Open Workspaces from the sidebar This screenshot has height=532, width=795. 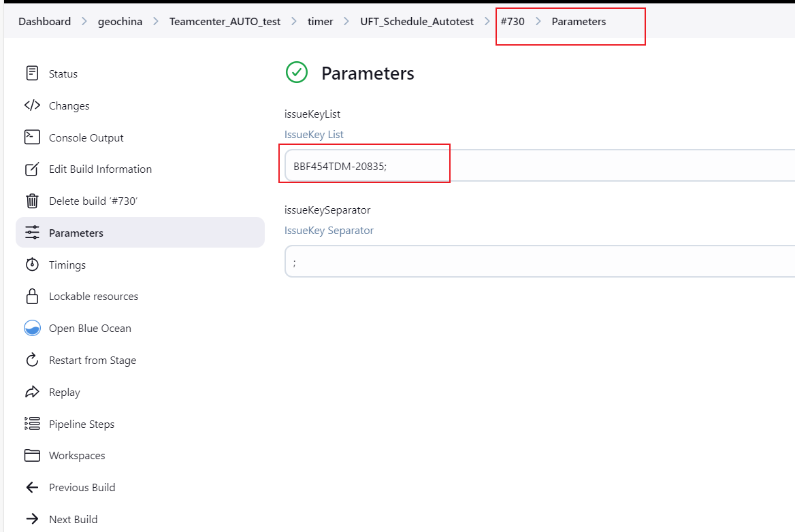76,456
